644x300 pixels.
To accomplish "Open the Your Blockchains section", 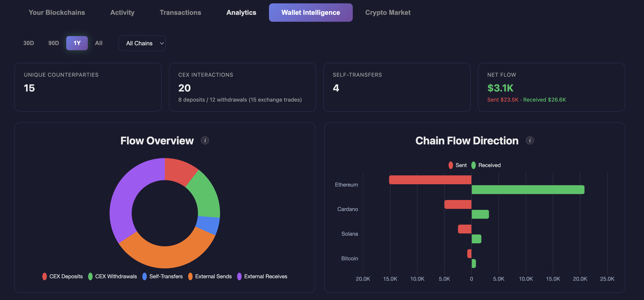I will coord(57,12).
